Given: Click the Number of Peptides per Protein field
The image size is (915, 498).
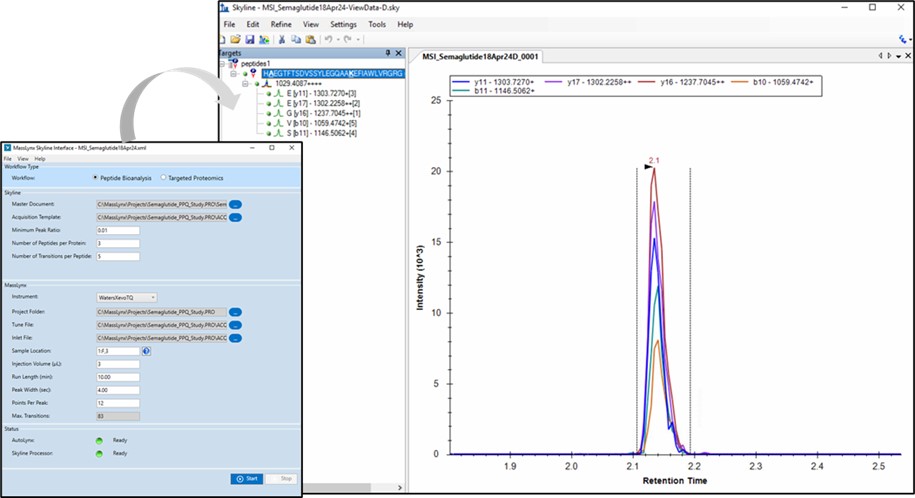Looking at the screenshot, I should pos(118,243).
